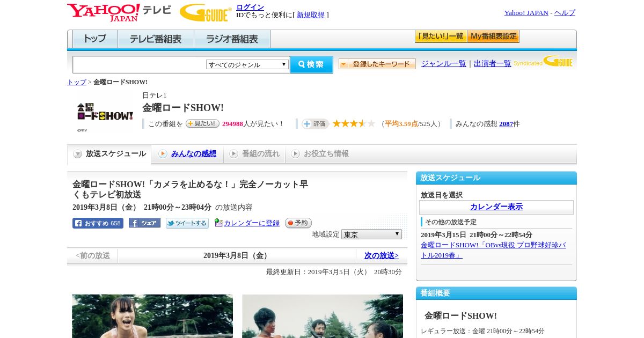Click the カレンダーに登録 link

pyautogui.click(x=252, y=223)
